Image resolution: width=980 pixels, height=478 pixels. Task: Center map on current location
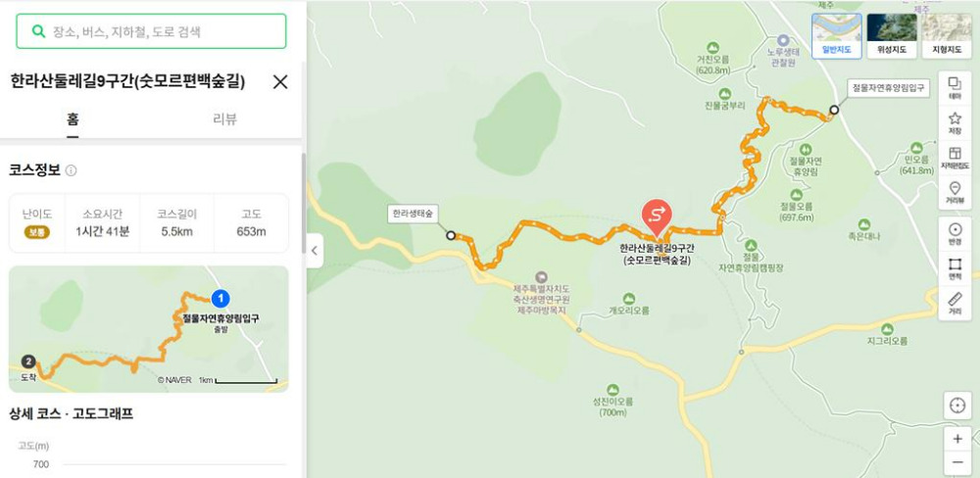[x=956, y=406]
